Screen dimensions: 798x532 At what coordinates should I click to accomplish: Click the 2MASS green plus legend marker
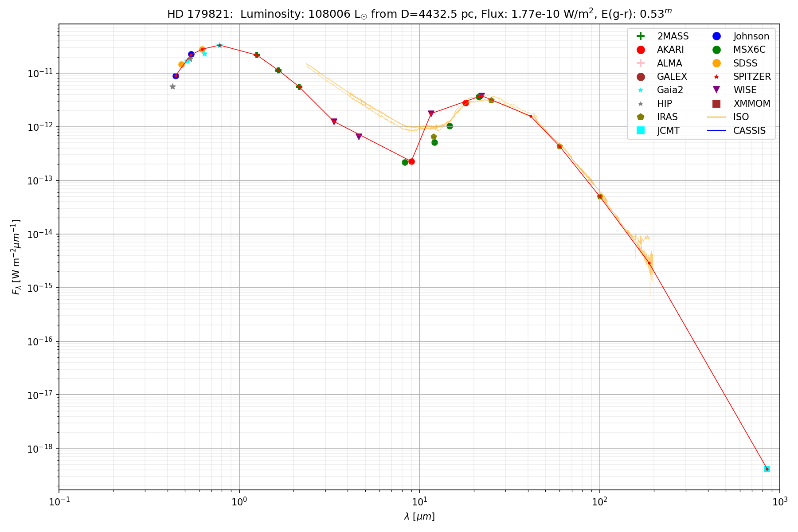point(641,36)
